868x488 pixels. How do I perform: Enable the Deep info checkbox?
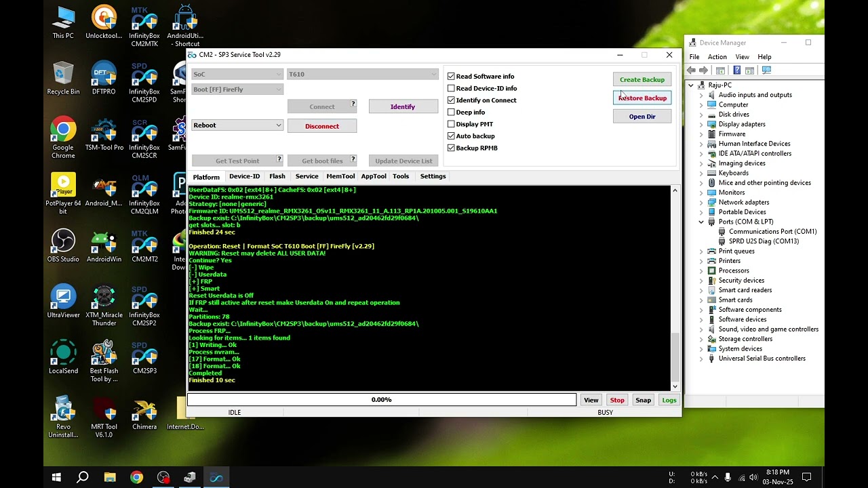451,112
